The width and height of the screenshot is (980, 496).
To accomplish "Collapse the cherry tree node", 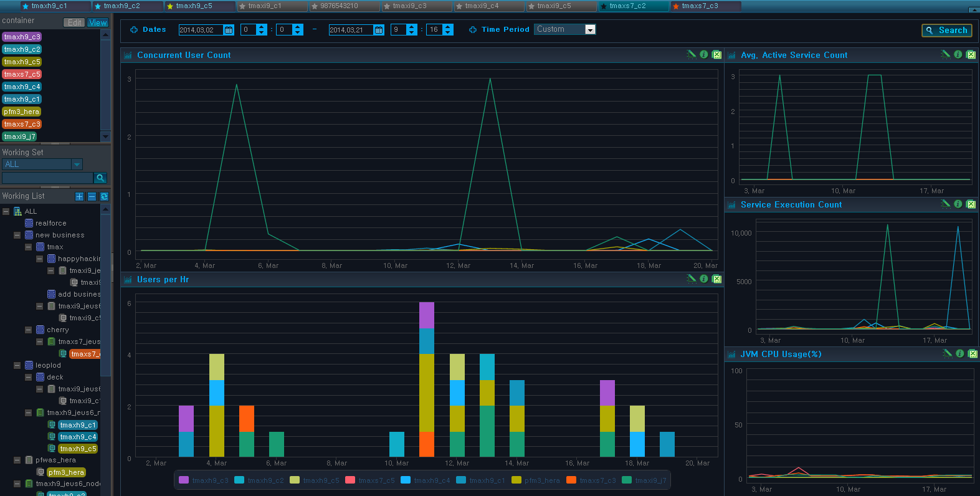I will pyautogui.click(x=28, y=330).
